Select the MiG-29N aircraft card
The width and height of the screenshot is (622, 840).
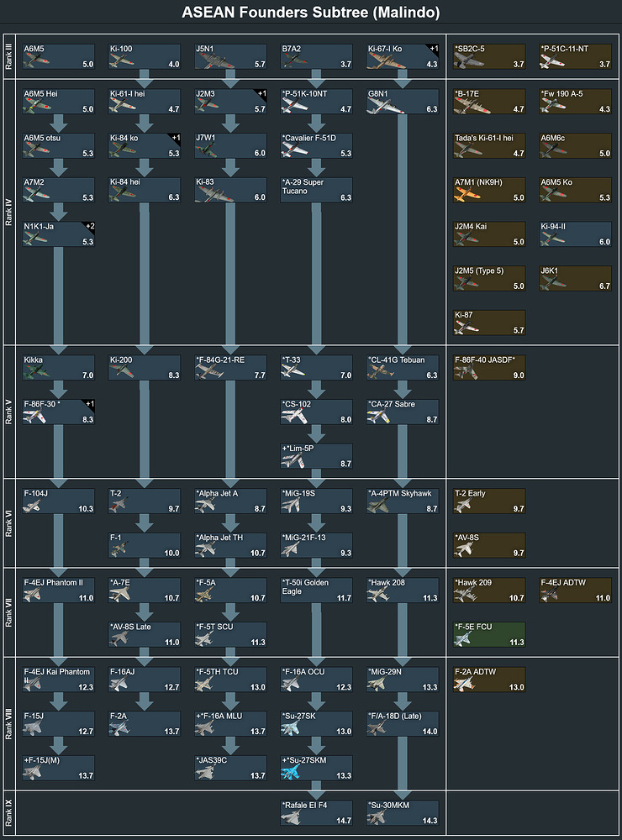pyautogui.click(x=403, y=679)
